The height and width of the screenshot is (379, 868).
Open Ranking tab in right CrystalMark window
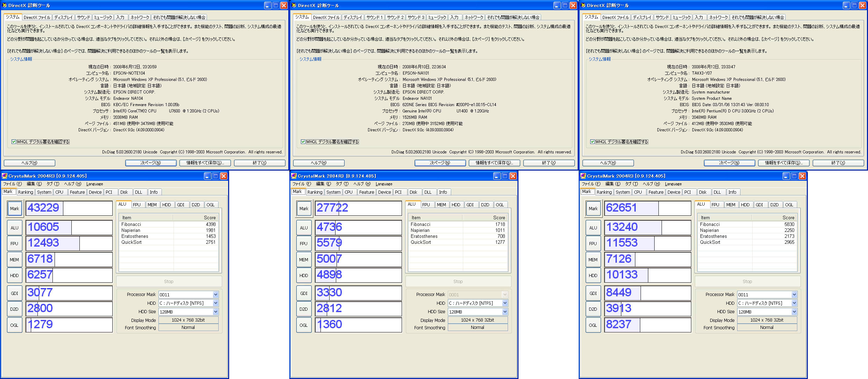(x=604, y=192)
